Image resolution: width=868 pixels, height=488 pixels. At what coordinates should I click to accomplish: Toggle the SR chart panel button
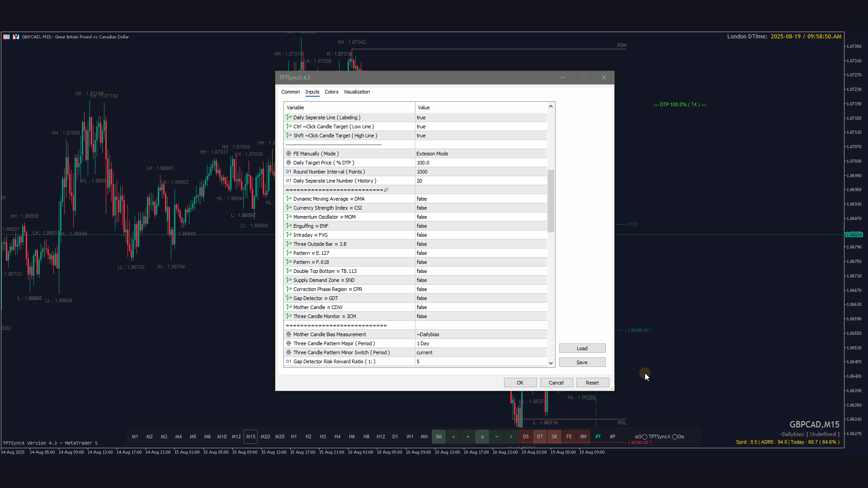click(x=554, y=436)
